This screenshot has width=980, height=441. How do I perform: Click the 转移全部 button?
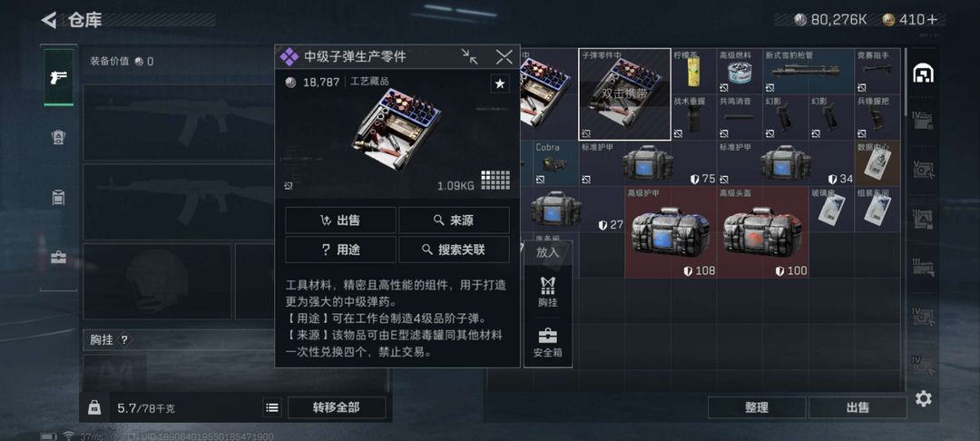point(337,407)
